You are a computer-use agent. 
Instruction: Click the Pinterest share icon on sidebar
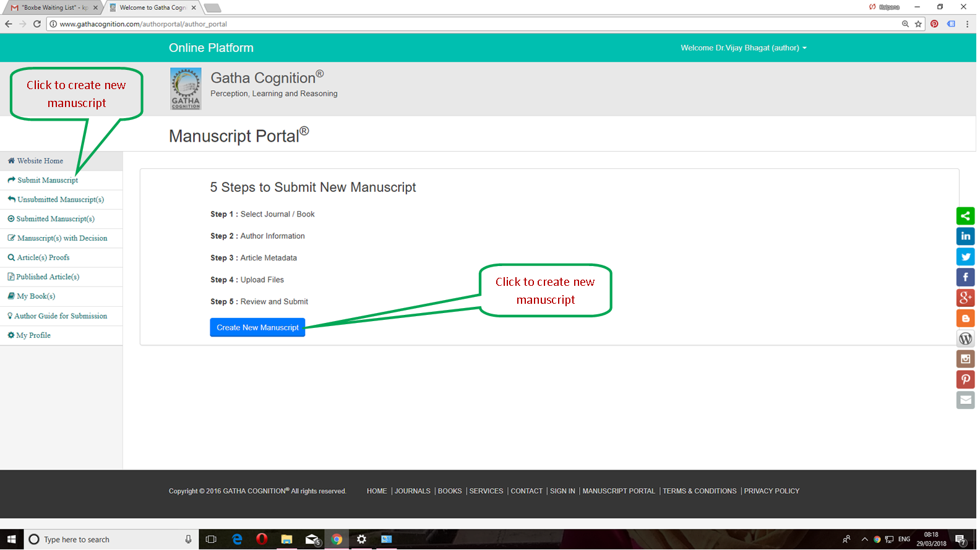[x=965, y=379]
